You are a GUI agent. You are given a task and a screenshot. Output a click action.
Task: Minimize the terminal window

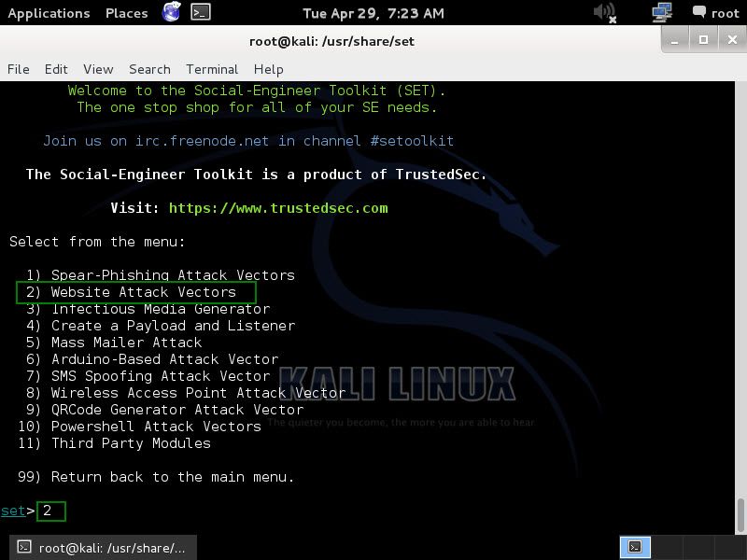tap(674, 40)
